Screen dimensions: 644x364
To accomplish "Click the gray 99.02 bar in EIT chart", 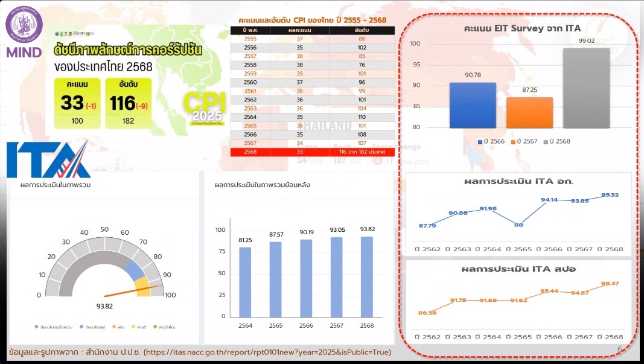I will pos(586,88).
